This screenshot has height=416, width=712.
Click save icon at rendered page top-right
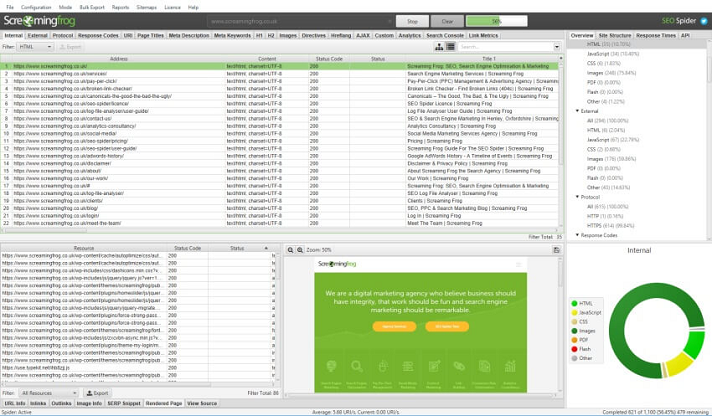pyautogui.click(x=557, y=249)
